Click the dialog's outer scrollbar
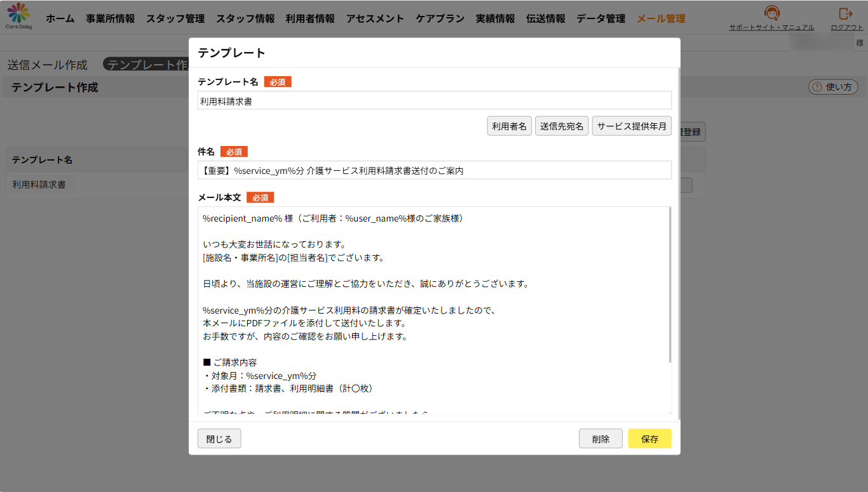Viewport: 868px width, 492px height. click(679, 244)
